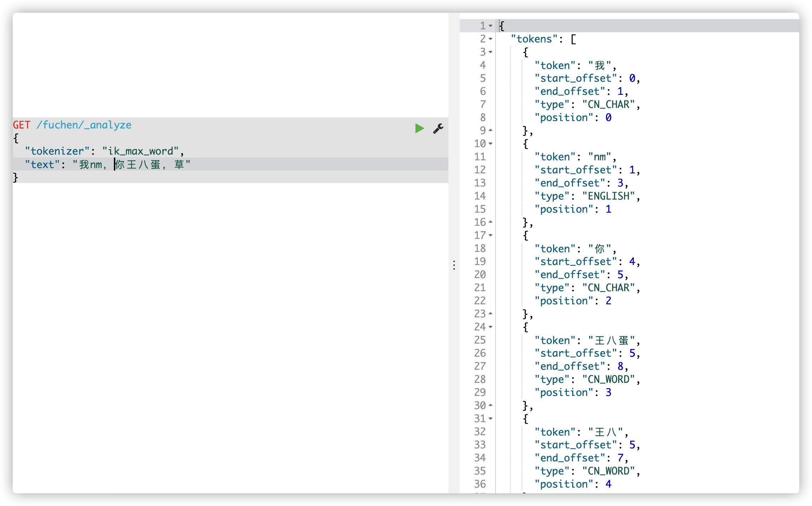812x506 pixels.
Task: Click the "你" token value on line 18
Action: [x=600, y=249]
